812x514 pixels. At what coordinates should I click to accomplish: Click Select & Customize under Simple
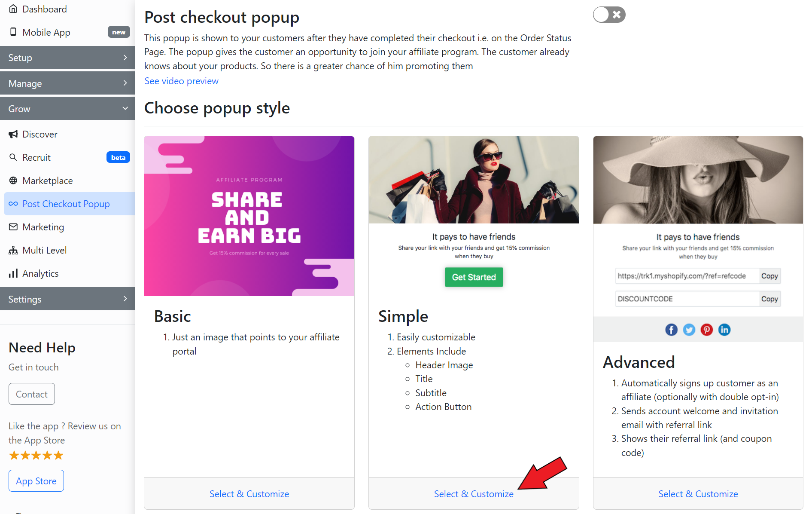(x=474, y=494)
